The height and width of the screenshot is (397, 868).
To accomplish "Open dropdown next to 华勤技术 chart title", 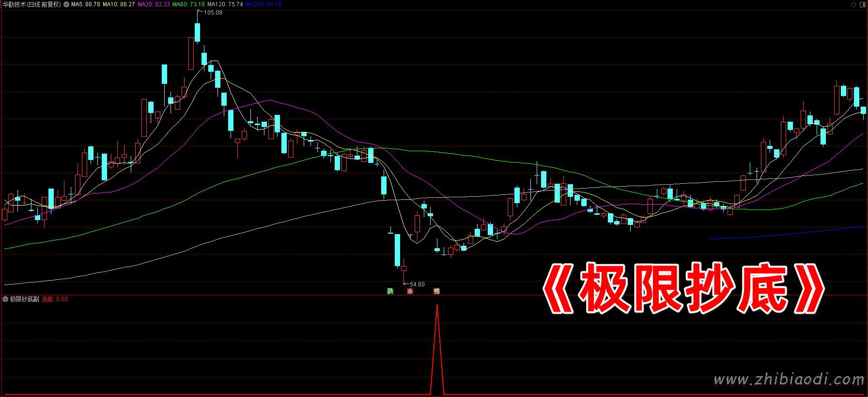I will [x=66, y=4].
